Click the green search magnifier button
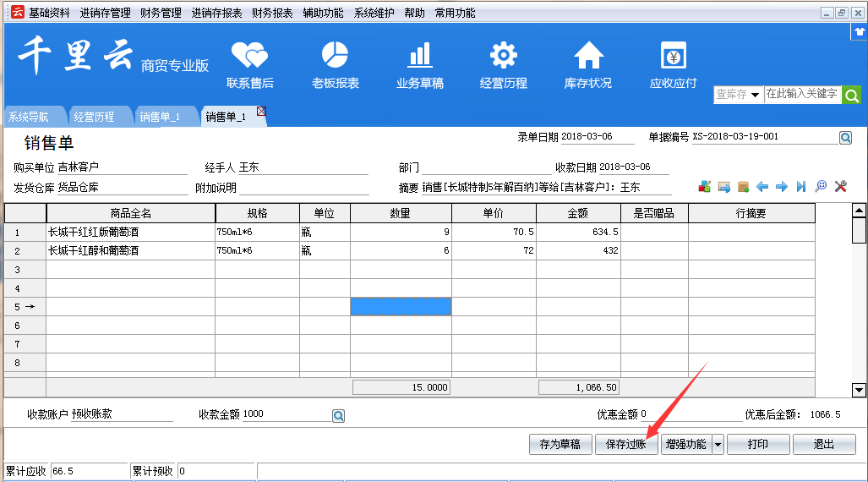Viewport: 868px width, 482px height. 851,95
